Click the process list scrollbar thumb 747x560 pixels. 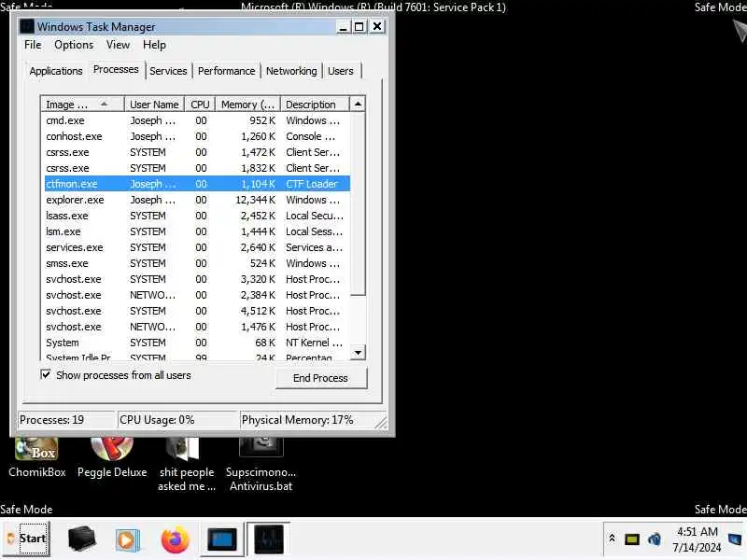tap(358, 203)
